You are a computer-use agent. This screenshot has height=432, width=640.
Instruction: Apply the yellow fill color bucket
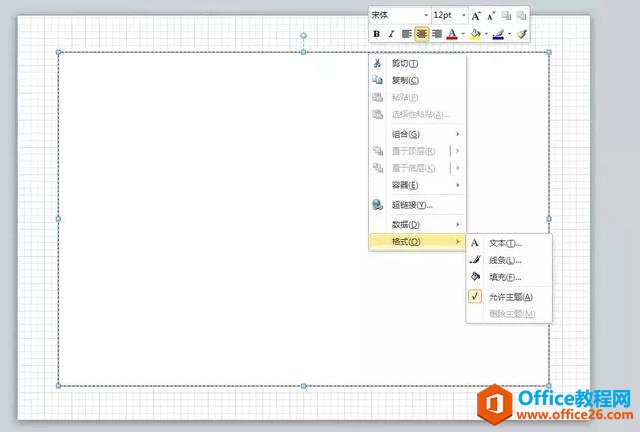coord(475,34)
